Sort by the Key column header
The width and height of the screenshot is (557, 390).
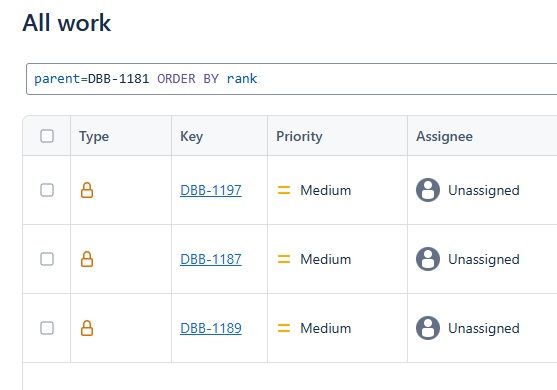point(191,136)
